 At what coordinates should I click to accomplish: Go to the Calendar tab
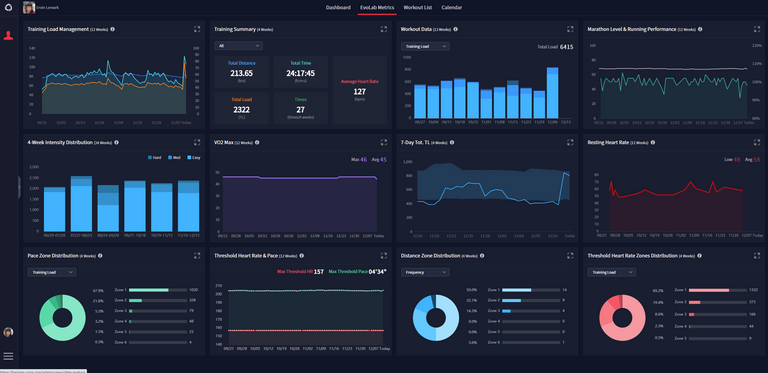[x=452, y=7]
